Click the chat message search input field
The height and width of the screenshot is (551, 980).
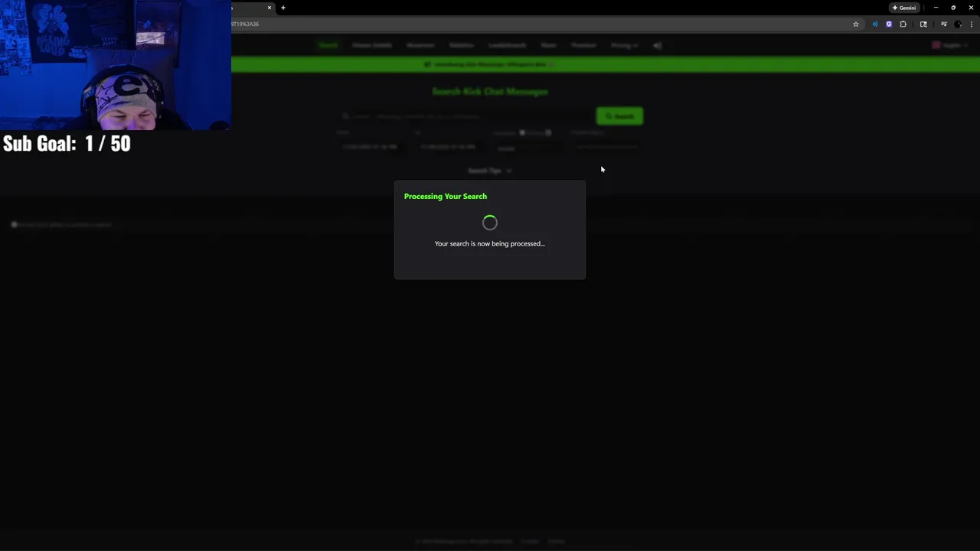(465, 116)
